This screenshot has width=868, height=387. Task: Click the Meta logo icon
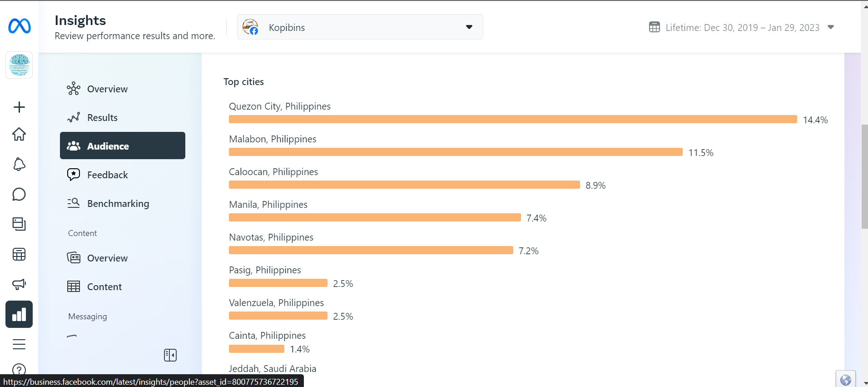tap(19, 26)
